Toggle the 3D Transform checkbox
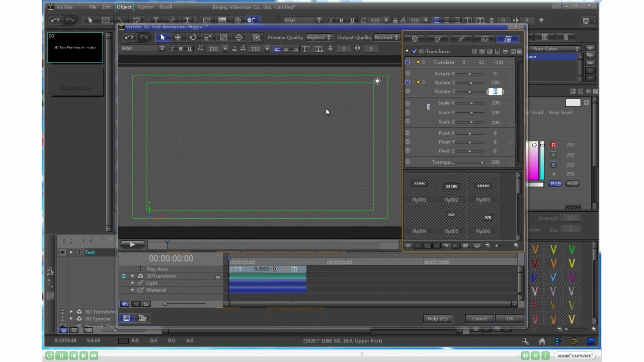 click(415, 51)
